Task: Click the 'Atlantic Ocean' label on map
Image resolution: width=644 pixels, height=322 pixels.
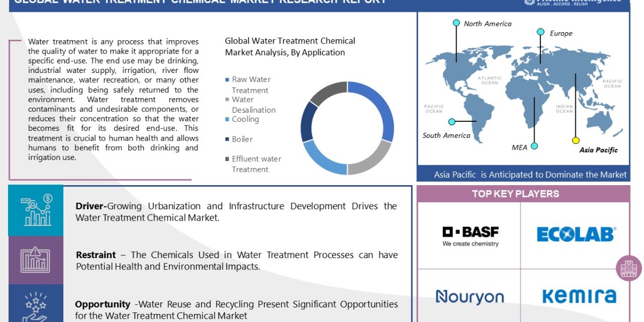Action: pos(489,80)
